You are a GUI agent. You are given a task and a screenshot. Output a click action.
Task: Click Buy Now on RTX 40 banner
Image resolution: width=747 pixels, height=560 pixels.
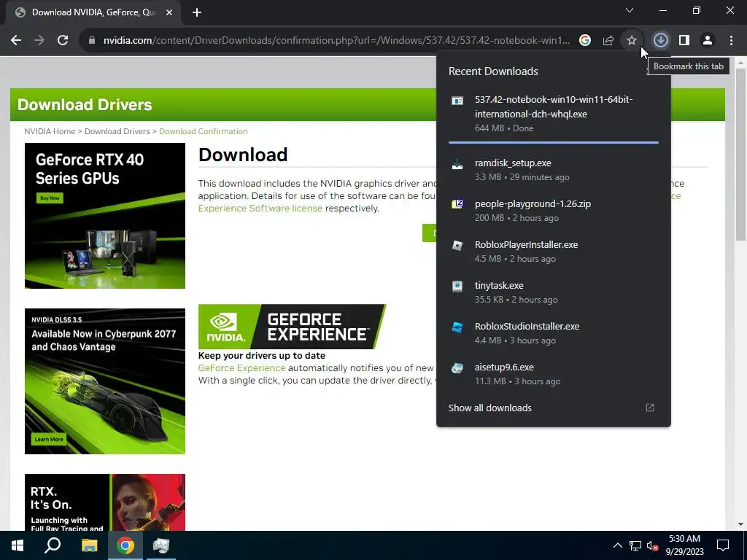coord(50,198)
